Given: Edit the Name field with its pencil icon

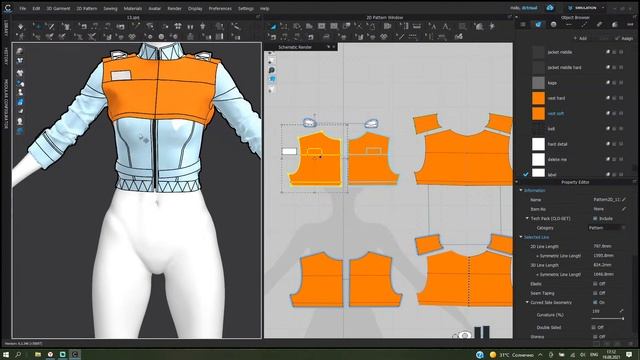Looking at the screenshot, I should 624,200.
